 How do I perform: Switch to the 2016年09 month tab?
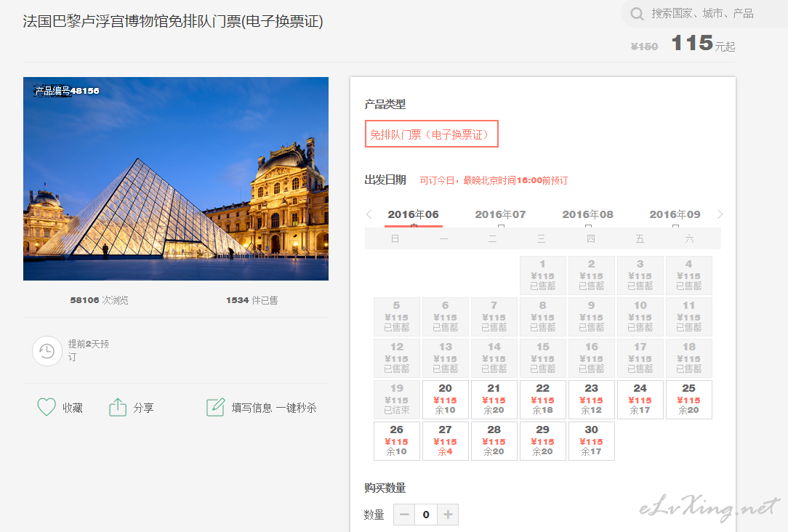click(x=675, y=214)
